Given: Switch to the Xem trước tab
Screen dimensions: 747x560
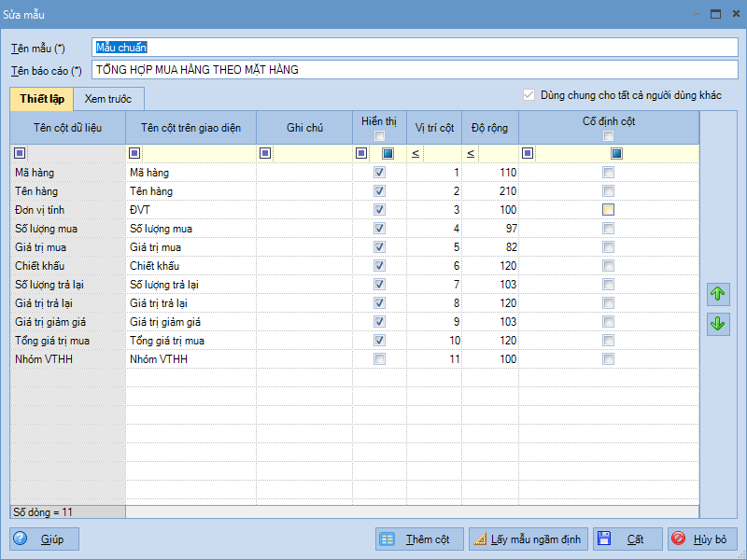Looking at the screenshot, I should click(x=107, y=99).
